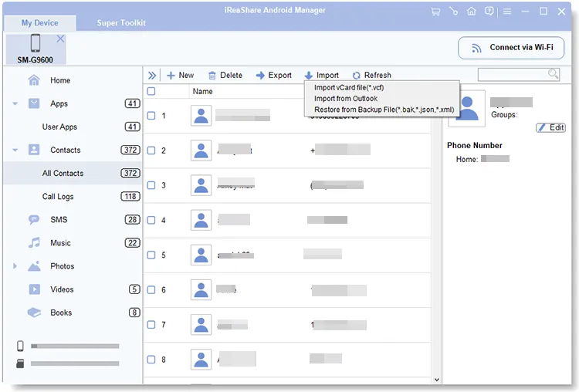
Task: Click scroll-down arrow of contact list
Action: pos(437,380)
